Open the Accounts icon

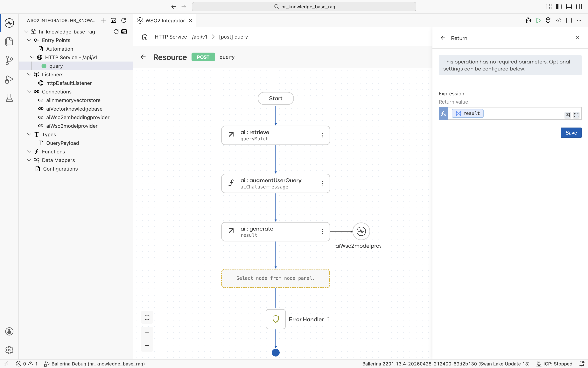(9, 331)
